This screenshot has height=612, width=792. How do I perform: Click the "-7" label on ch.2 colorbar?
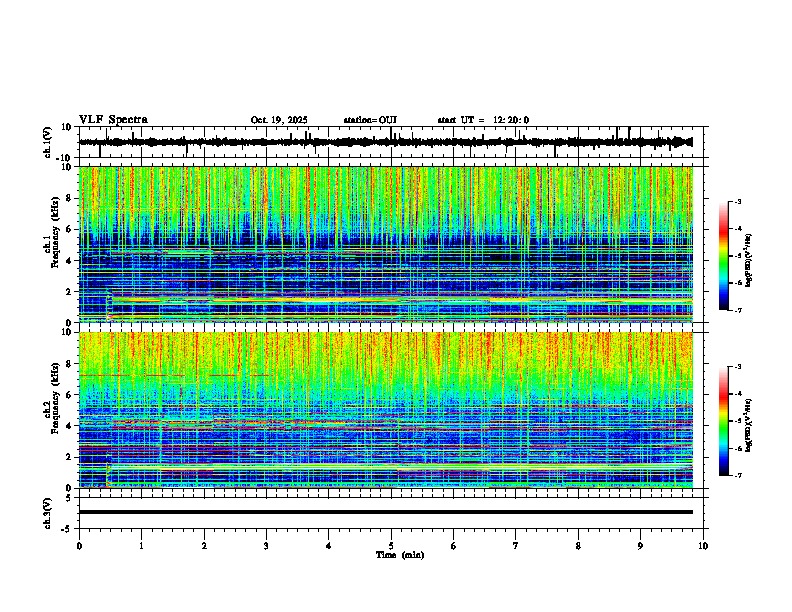pyautogui.click(x=737, y=475)
